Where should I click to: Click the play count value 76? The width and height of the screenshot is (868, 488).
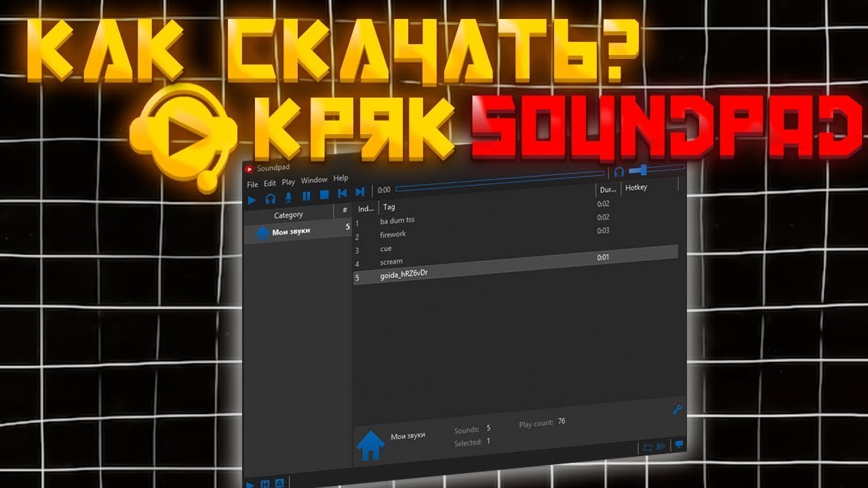561,422
